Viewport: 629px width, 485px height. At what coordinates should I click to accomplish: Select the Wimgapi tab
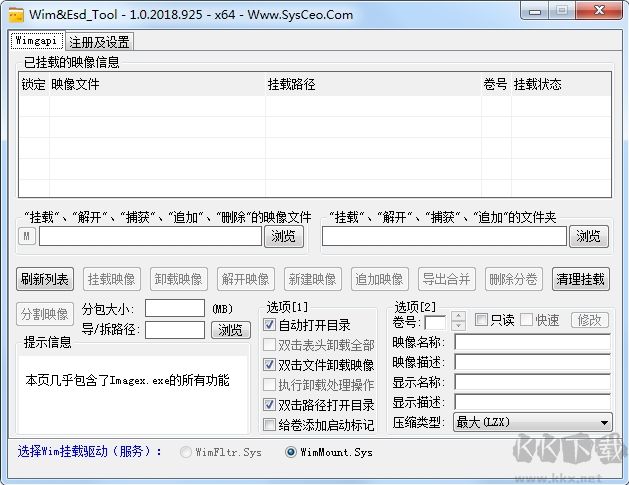[37, 41]
